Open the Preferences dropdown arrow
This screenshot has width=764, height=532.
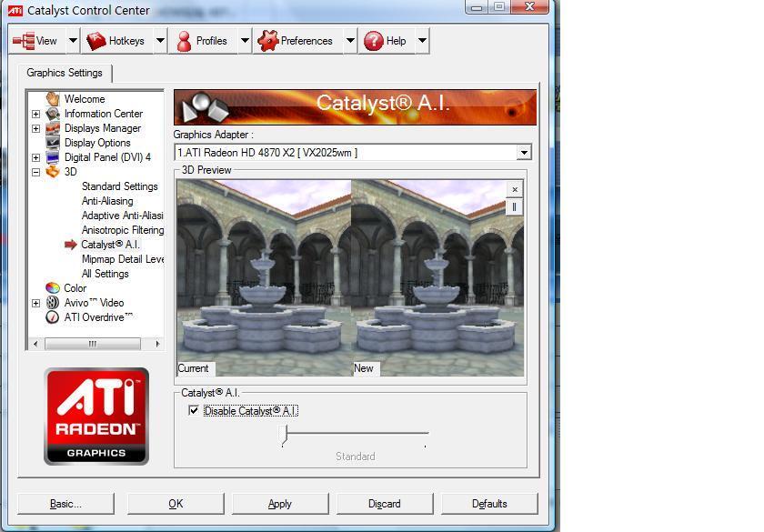point(349,41)
